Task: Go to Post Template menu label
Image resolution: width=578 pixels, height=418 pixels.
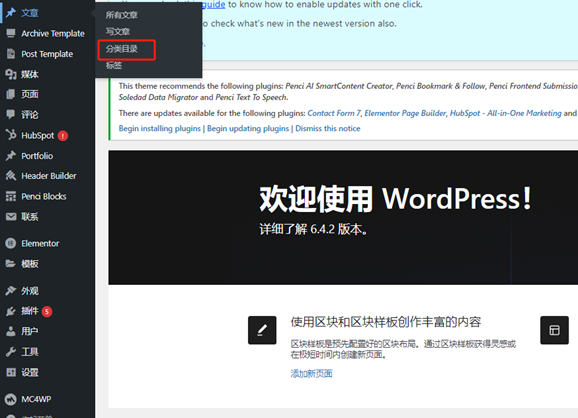Action: [47, 54]
